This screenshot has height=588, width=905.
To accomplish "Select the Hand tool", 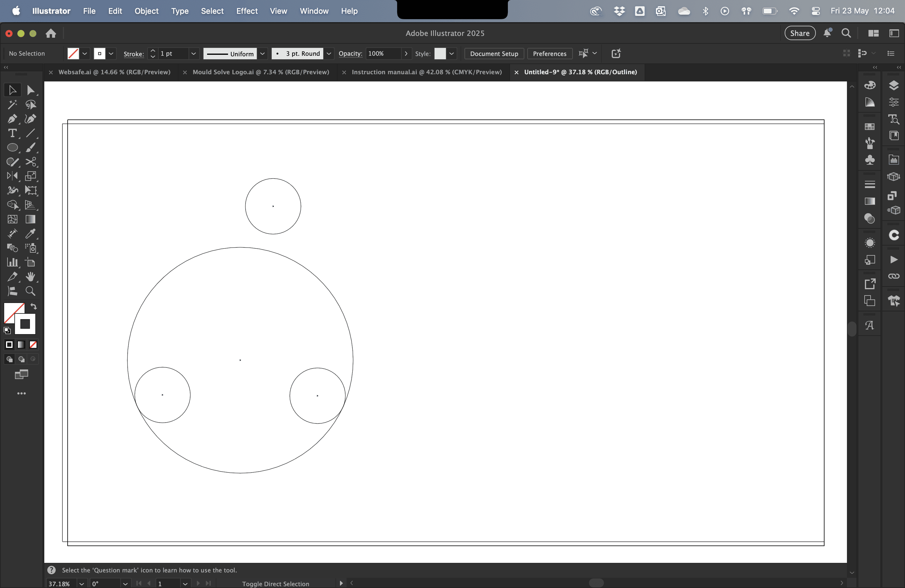I will (31, 277).
